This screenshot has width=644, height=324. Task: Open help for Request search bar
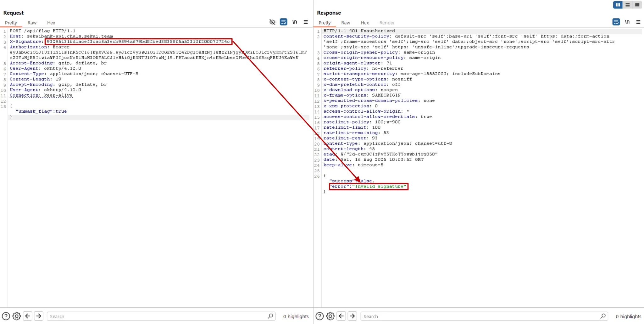tap(6, 316)
